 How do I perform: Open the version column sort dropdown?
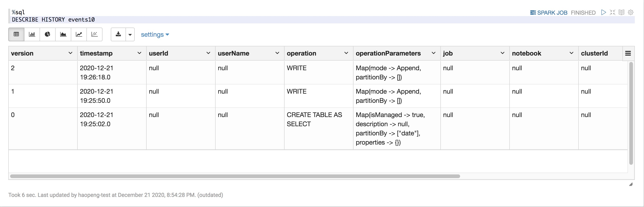(70, 53)
